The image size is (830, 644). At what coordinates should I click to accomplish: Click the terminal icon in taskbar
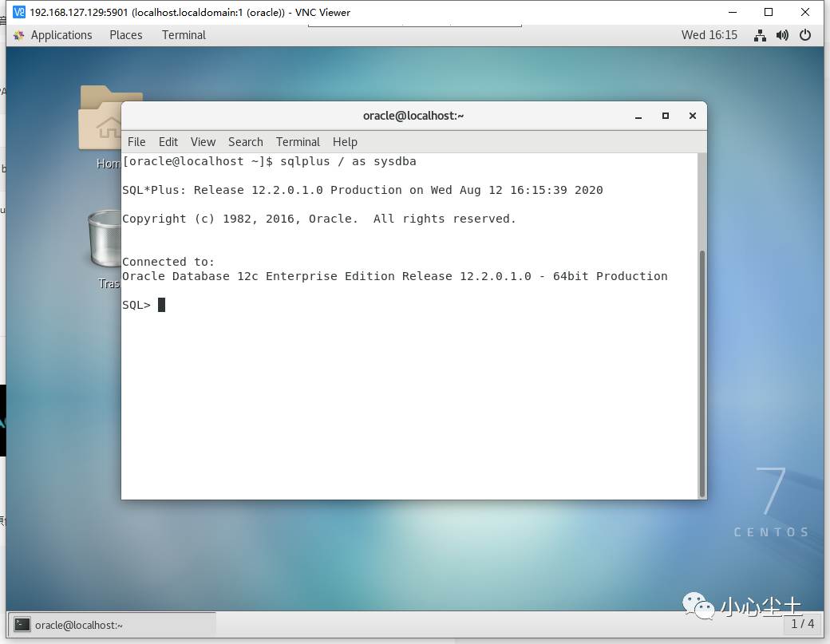tap(22, 625)
